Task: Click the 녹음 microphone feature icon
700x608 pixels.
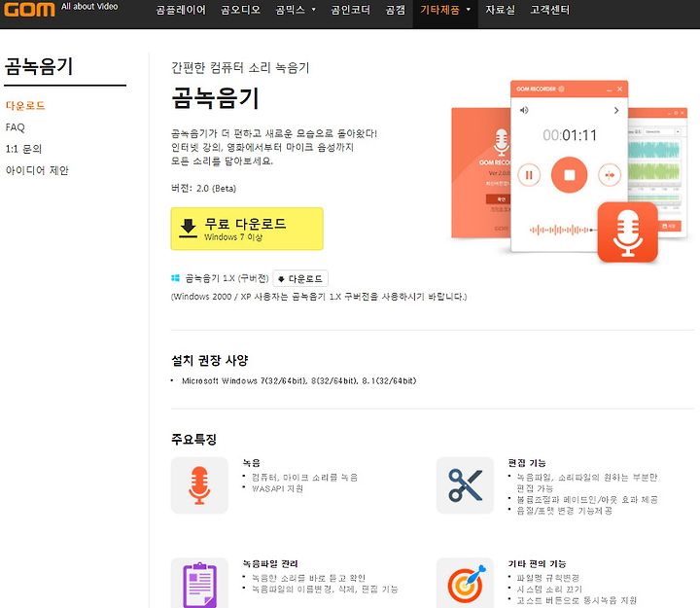Action: (x=199, y=485)
